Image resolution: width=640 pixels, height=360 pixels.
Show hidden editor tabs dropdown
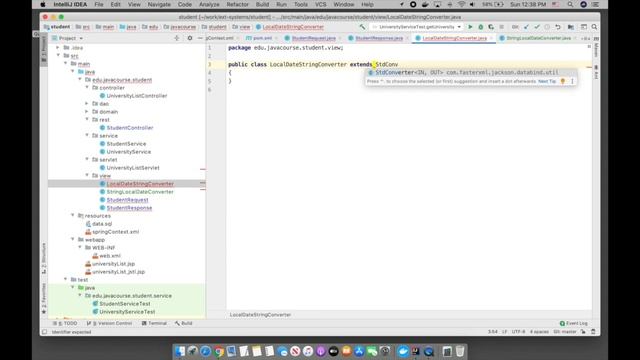coord(586,38)
